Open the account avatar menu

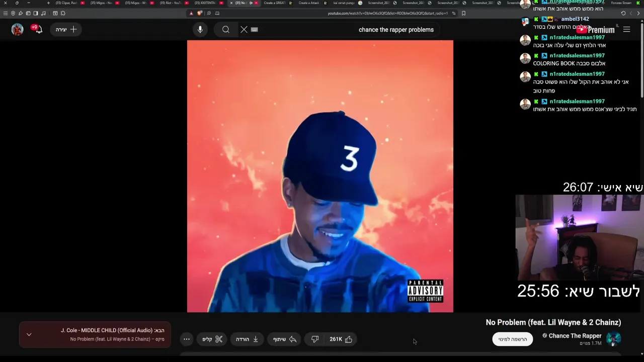18,30
